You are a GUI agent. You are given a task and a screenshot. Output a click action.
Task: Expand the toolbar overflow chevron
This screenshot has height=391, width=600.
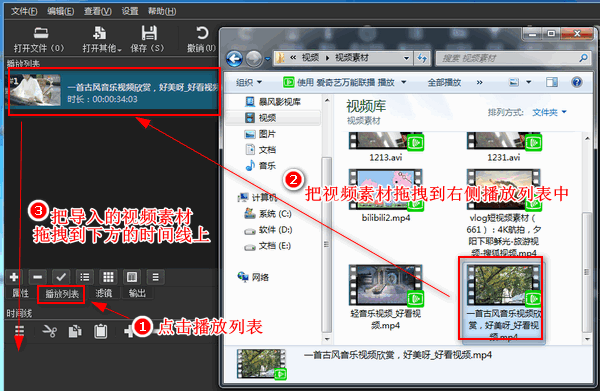479,82
